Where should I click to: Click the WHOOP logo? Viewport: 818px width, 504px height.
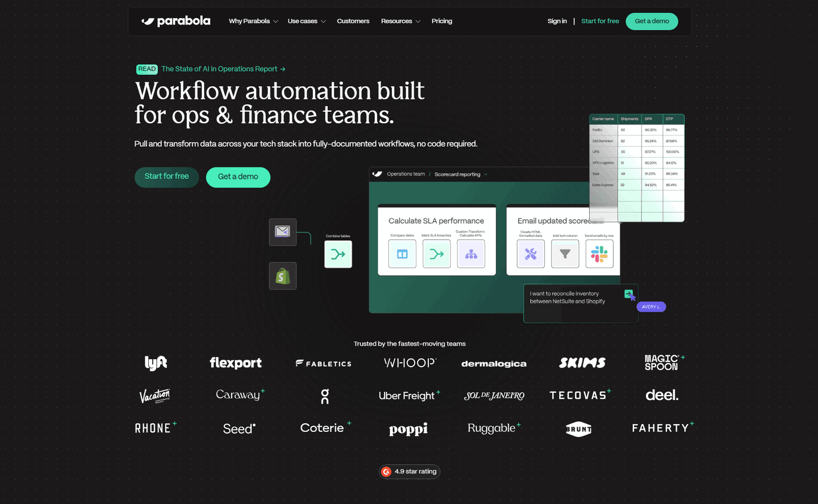[x=410, y=363]
